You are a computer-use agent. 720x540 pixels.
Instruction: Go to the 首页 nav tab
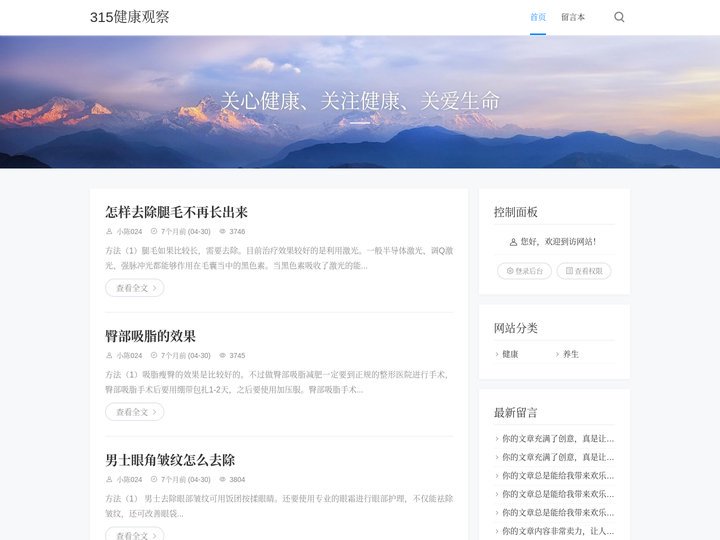[538, 17]
